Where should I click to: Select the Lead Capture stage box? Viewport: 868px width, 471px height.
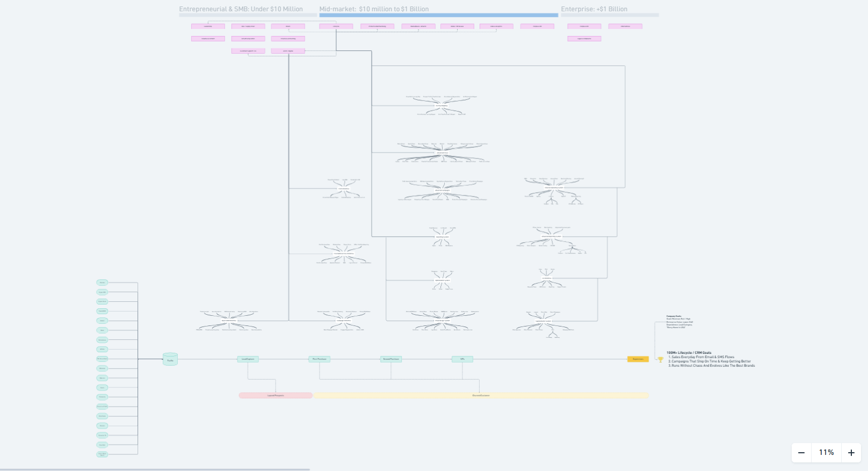[248, 359]
